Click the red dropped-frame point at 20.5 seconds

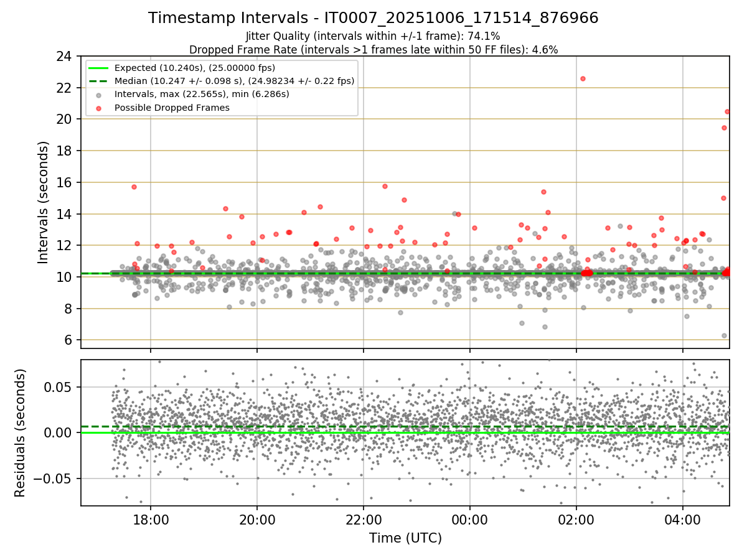(x=727, y=111)
